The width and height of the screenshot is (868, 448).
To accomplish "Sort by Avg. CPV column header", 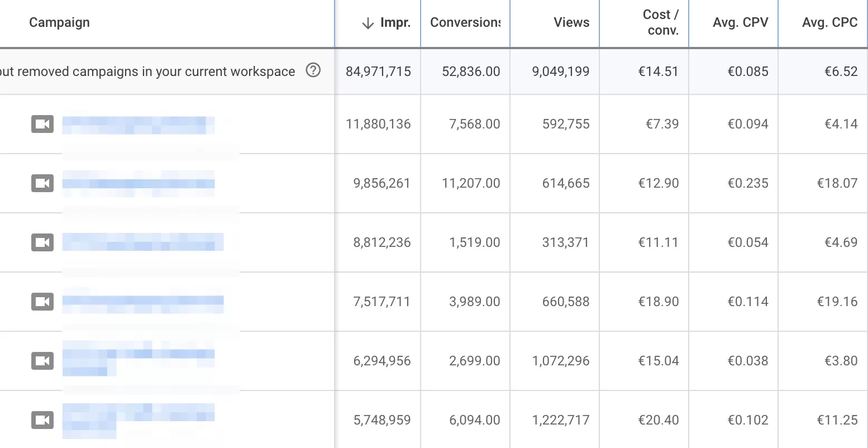I will pyautogui.click(x=740, y=22).
